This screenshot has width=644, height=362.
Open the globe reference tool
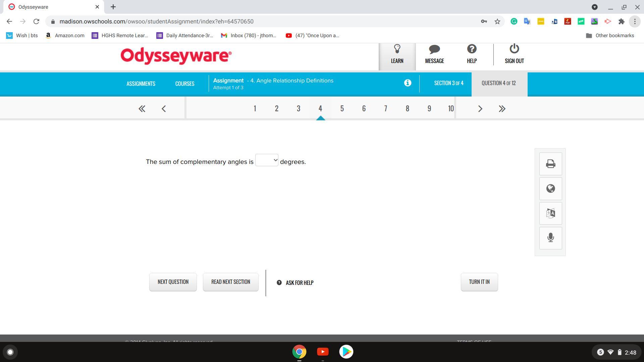[550, 189]
